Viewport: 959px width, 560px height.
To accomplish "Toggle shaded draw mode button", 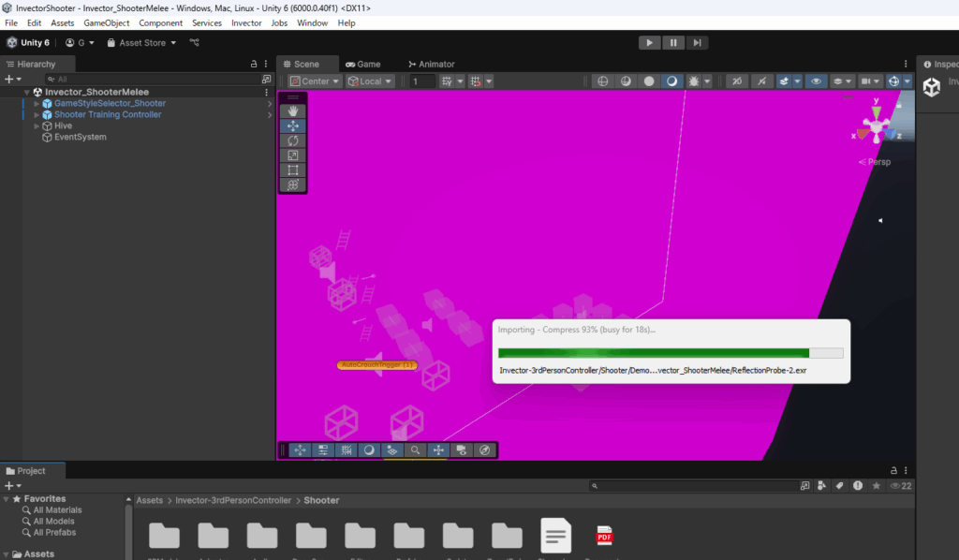I will pyautogui.click(x=671, y=81).
